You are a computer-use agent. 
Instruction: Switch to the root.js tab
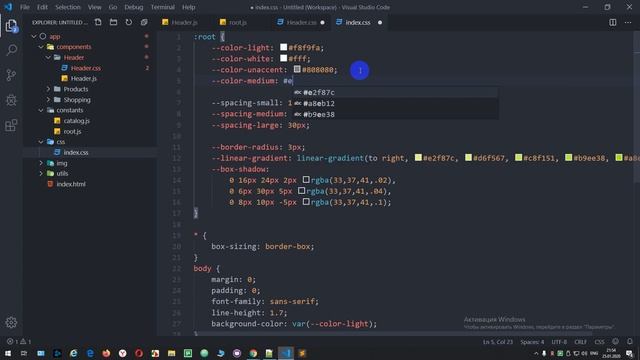pos(238,22)
